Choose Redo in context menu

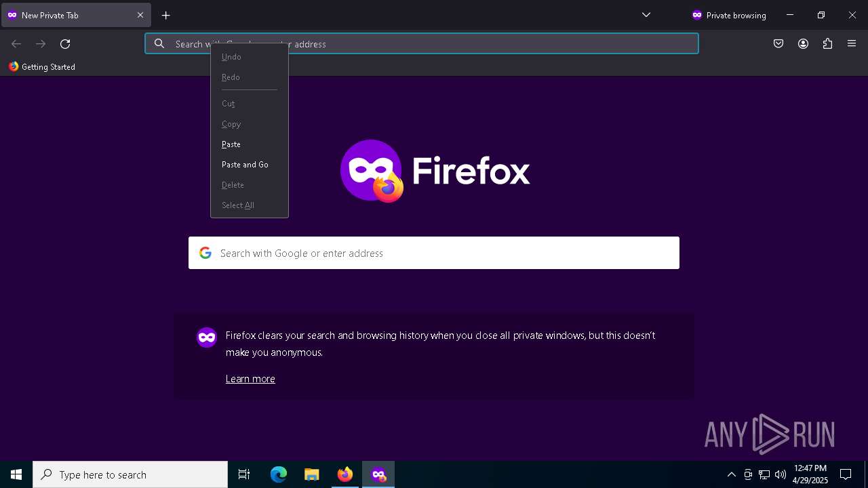pos(250,77)
